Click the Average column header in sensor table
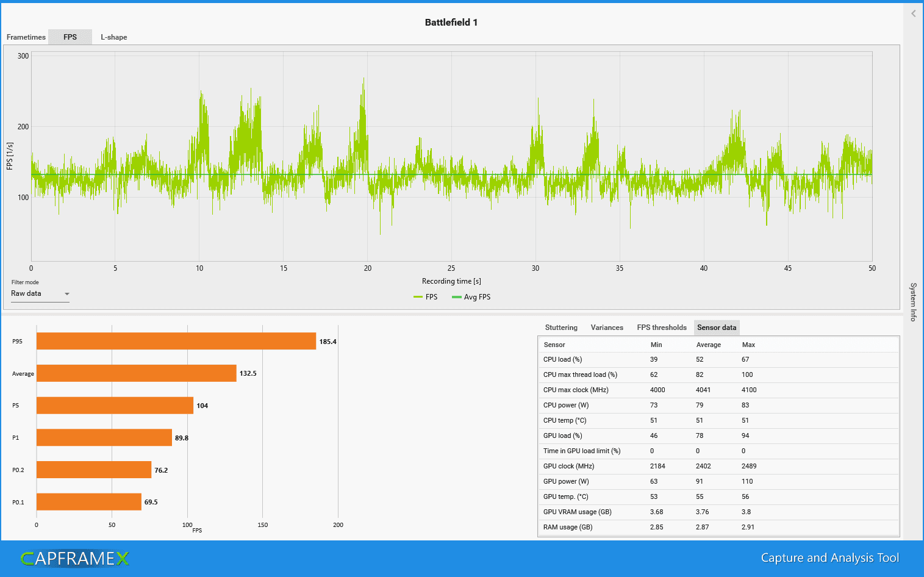The width and height of the screenshot is (924, 577). click(709, 345)
